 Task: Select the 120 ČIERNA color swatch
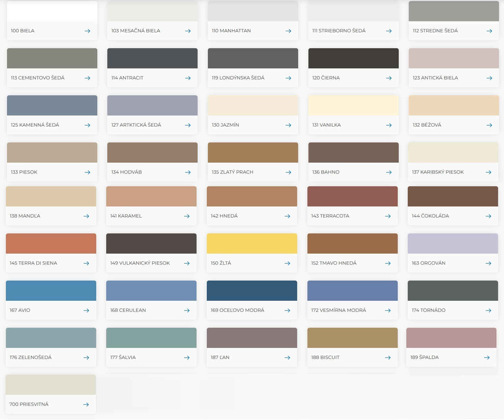point(353,58)
